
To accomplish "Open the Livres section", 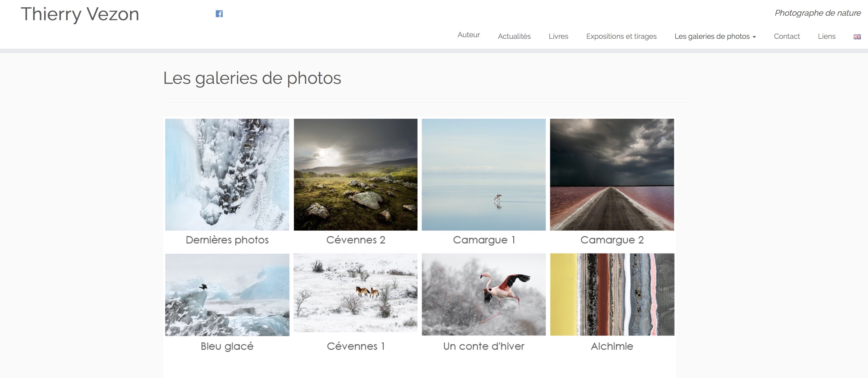I will coord(558,36).
